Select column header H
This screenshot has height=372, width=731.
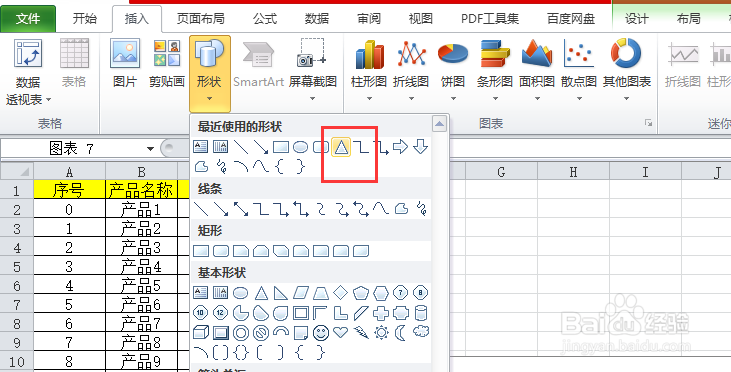click(573, 172)
